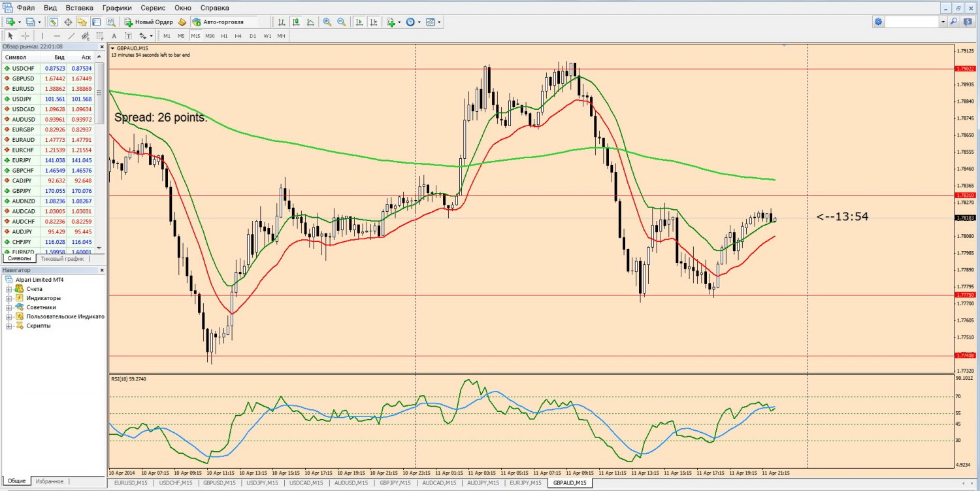Toggle chart shift icon
Screen dimensions: 980x491
(x=374, y=22)
